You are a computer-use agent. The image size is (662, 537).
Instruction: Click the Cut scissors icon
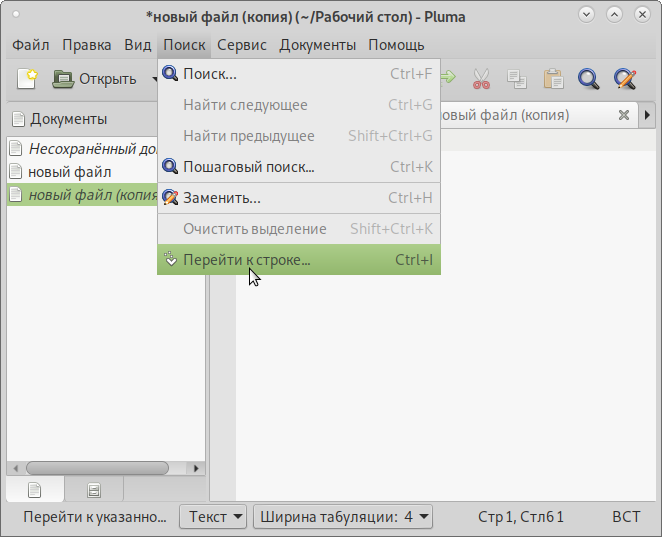481,78
